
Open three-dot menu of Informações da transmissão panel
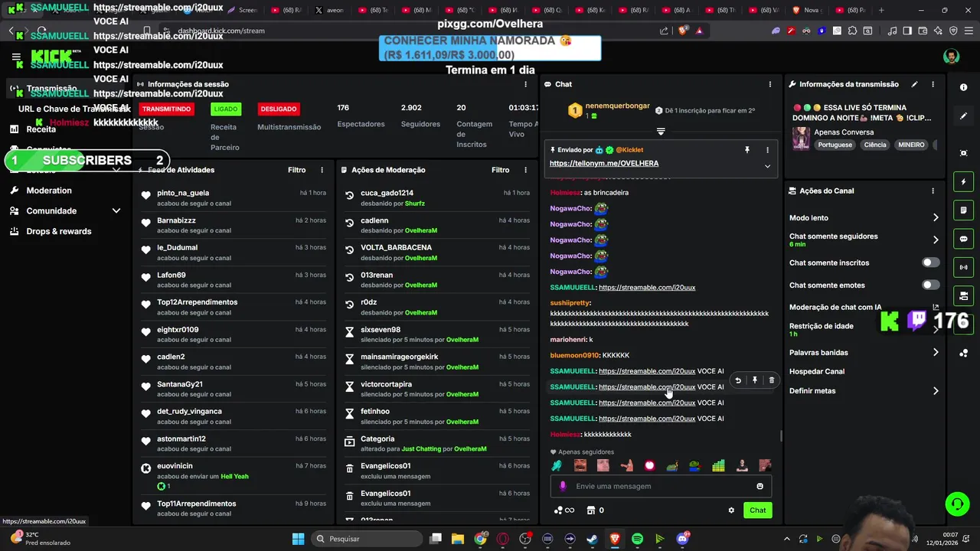click(x=933, y=84)
